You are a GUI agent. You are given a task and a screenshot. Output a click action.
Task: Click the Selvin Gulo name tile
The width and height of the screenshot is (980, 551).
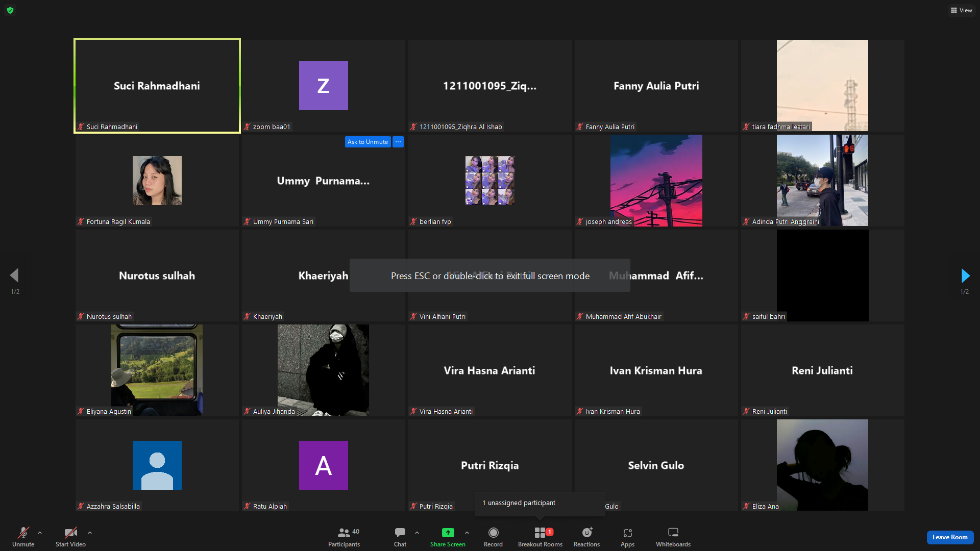pyautogui.click(x=656, y=465)
